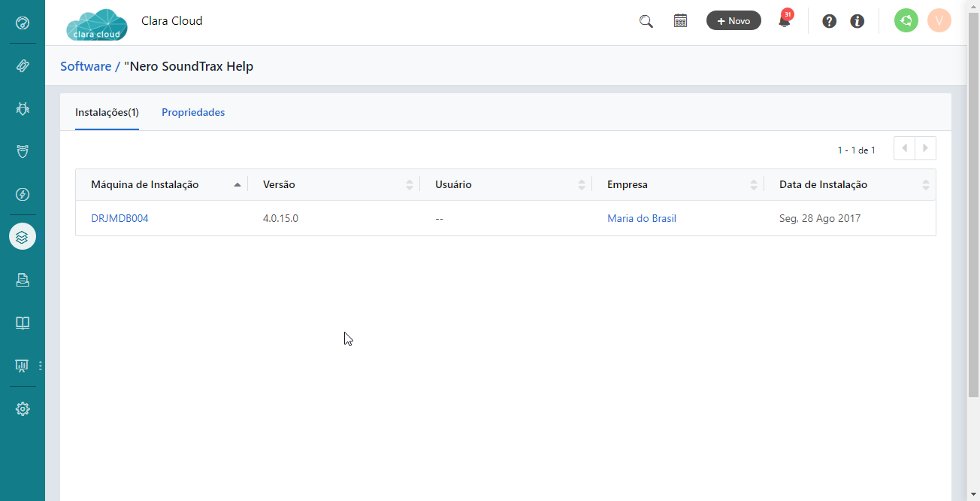Open machine DRJMDB004 link
980x501 pixels.
(119, 218)
